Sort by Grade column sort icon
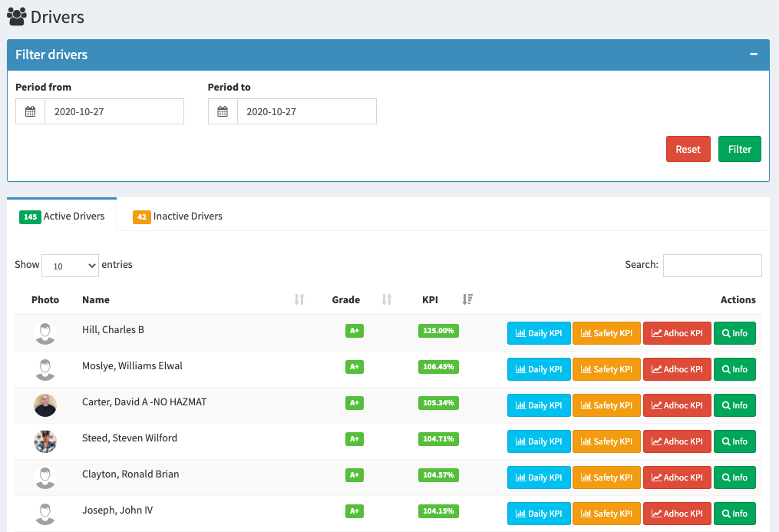The height and width of the screenshot is (532, 779). pyautogui.click(x=387, y=299)
